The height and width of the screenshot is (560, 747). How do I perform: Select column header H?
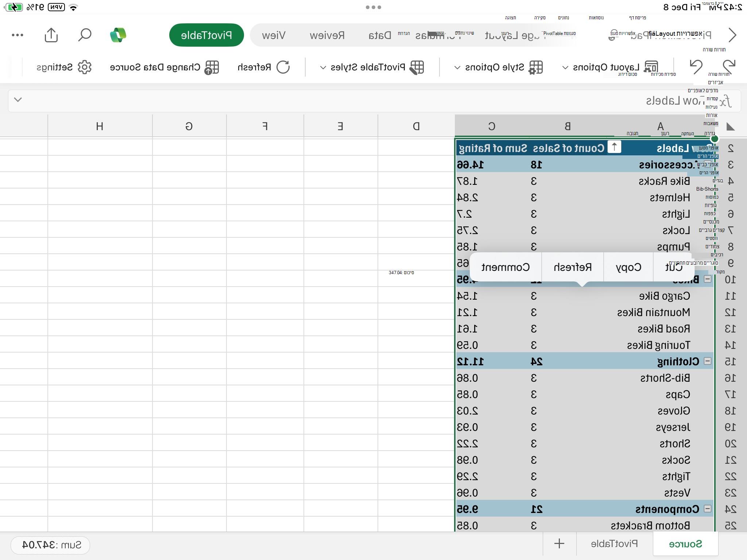100,126
